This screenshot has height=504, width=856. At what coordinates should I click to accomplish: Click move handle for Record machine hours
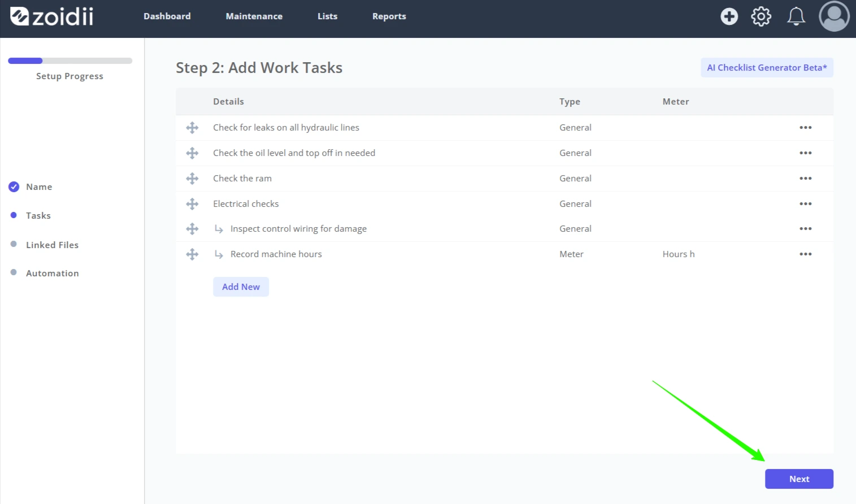tap(192, 254)
